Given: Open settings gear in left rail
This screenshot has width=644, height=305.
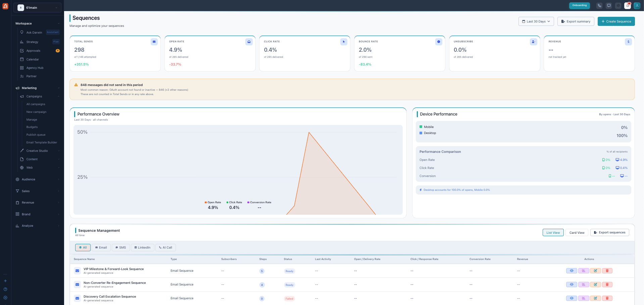Looking at the screenshot, I should coord(5,298).
